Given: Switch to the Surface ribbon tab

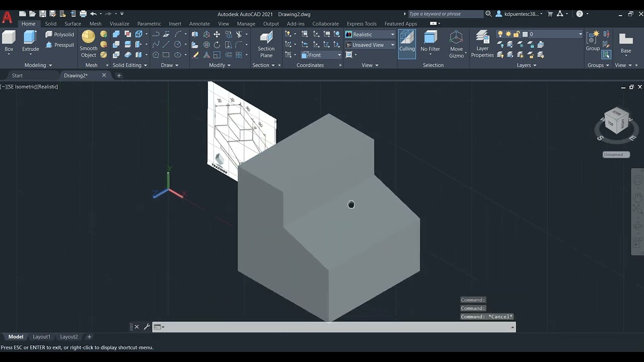Looking at the screenshot, I should [x=72, y=24].
